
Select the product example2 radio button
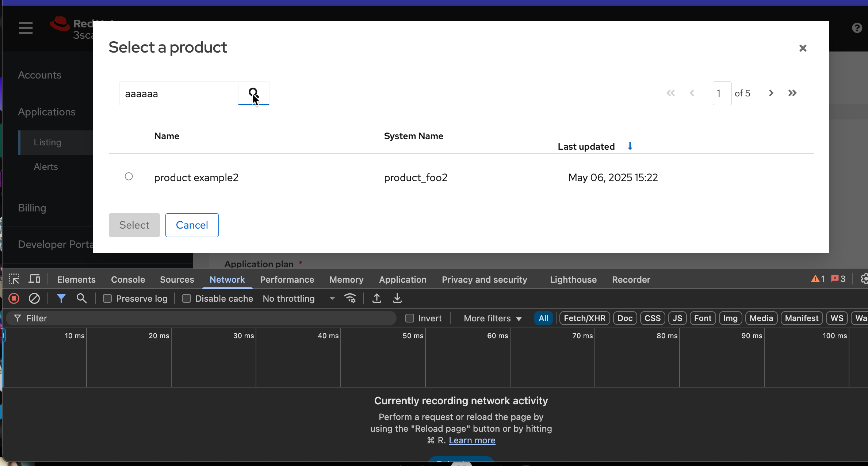tap(129, 177)
